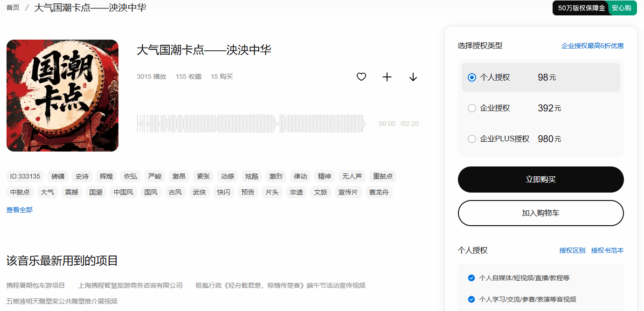The width and height of the screenshot is (644, 311).
Task: Select the 震撼 tag
Action: [x=72, y=192]
